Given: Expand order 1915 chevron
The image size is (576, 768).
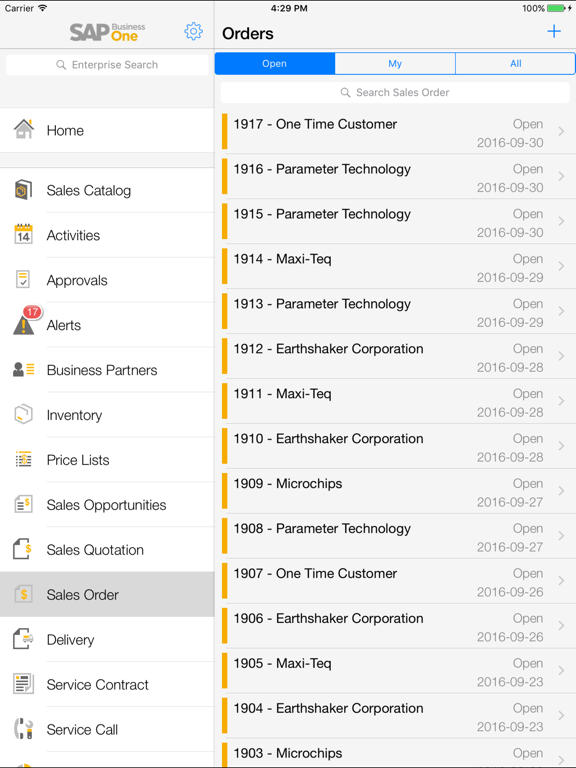Looking at the screenshot, I should pos(561,221).
